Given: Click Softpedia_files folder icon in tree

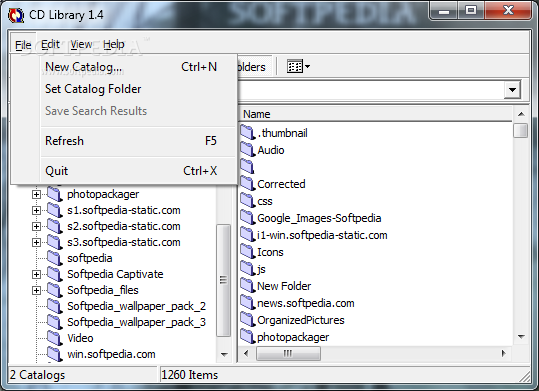Looking at the screenshot, I should [54, 290].
